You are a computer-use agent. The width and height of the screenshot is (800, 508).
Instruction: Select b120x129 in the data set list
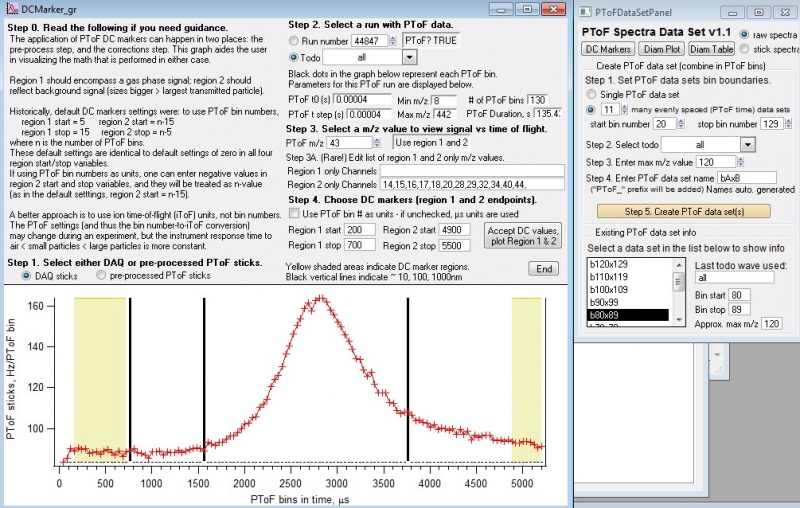[608, 265]
